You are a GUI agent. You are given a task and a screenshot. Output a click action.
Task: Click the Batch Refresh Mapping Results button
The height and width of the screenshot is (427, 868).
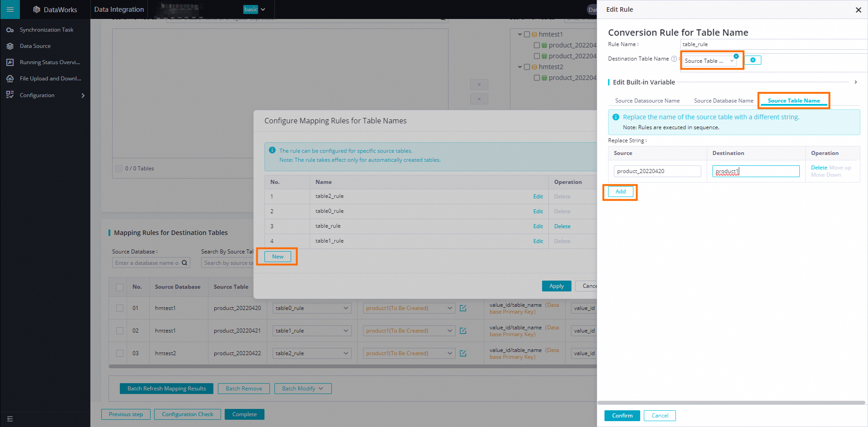pos(166,389)
